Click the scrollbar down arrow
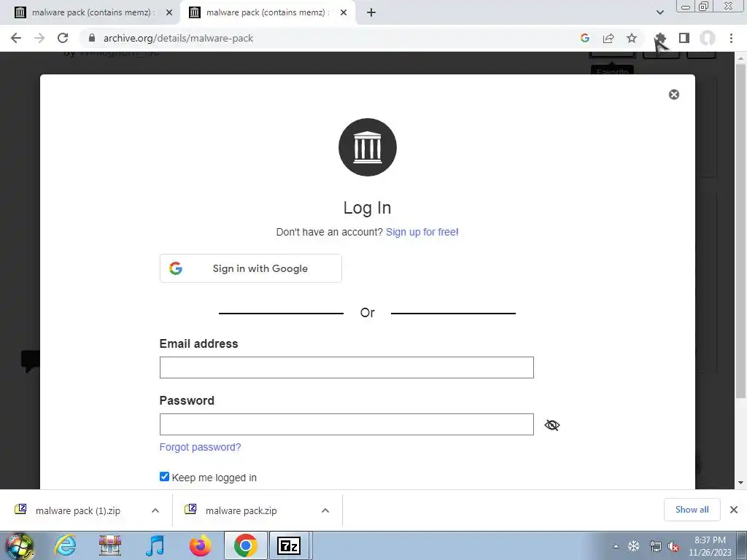This screenshot has height=560, width=747. coord(740,483)
